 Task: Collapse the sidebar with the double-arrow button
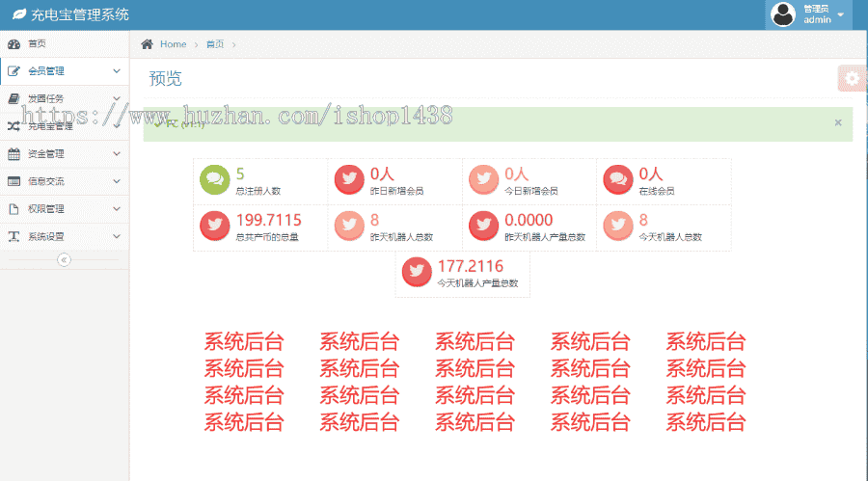[x=64, y=259]
